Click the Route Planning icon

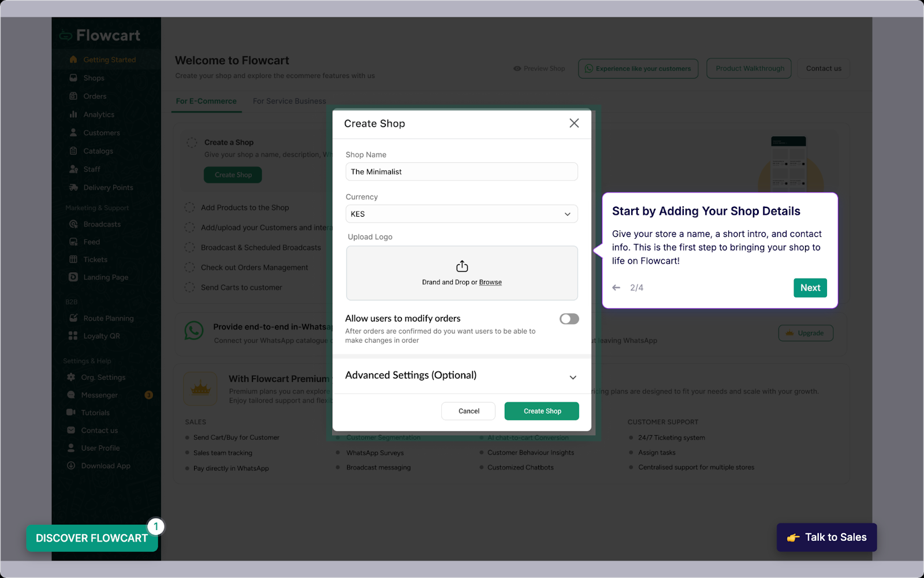73,318
